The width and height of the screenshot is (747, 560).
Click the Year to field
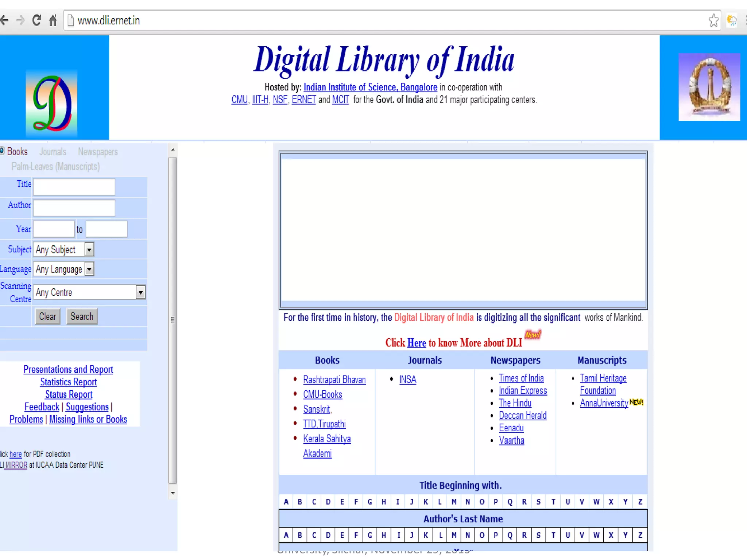[107, 229]
